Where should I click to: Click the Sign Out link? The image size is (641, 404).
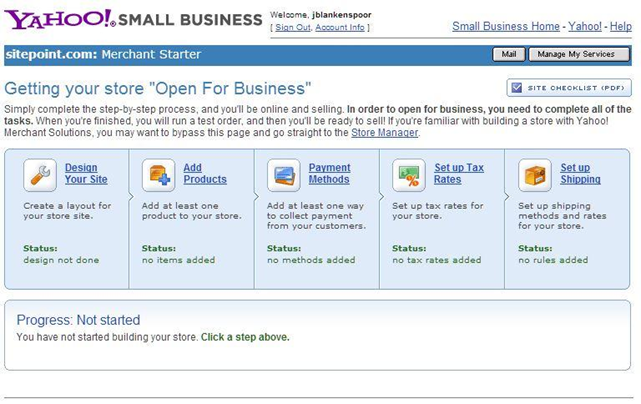click(x=293, y=27)
